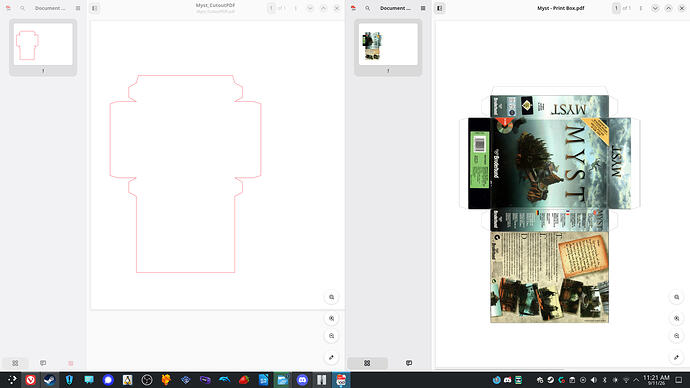This screenshot has width=690, height=388.
Task: Click the Myst_CutoutPDF title in the header
Action: 215,5
